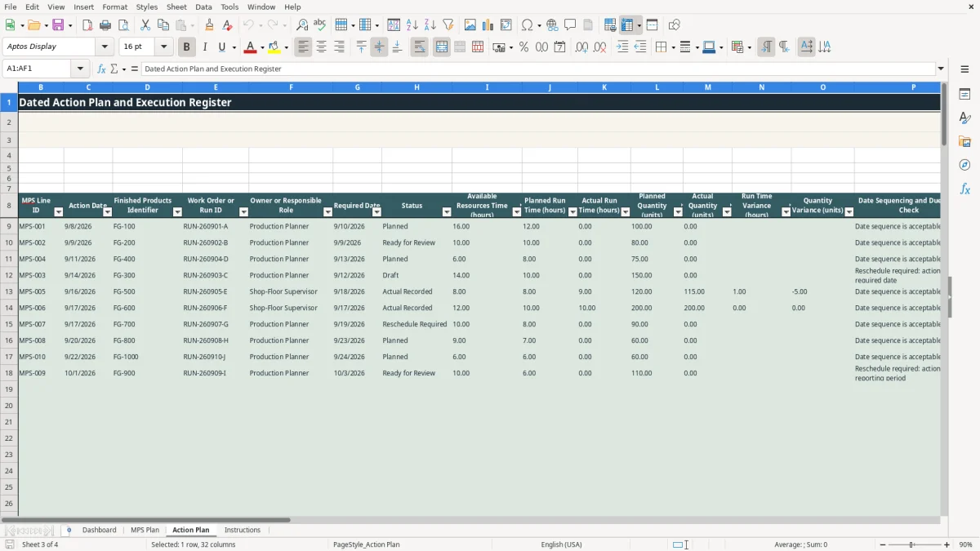980x551 pixels.
Task: Open the Status column filter dropdown
Action: point(447,212)
